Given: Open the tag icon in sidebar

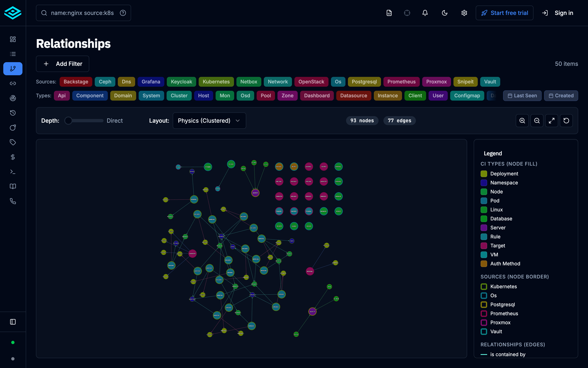Looking at the screenshot, I should click(x=13, y=142).
